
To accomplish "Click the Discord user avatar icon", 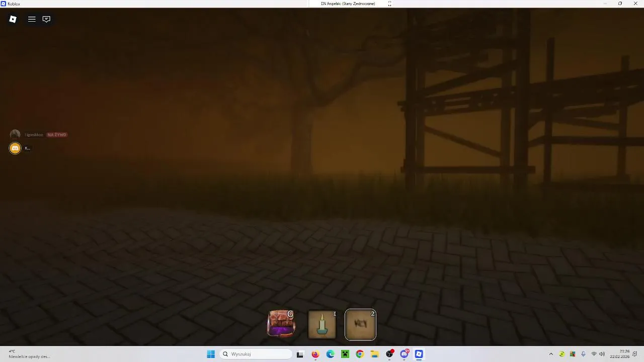I will 15,148.
